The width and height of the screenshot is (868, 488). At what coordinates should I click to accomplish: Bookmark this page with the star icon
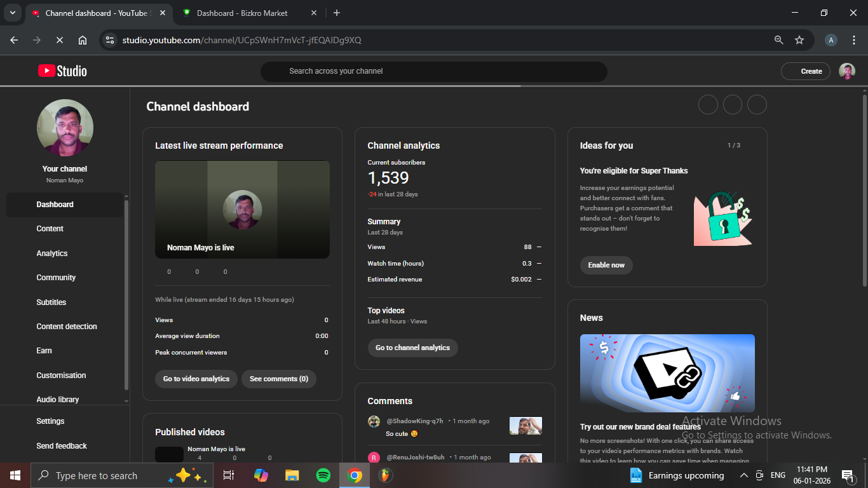(x=799, y=40)
